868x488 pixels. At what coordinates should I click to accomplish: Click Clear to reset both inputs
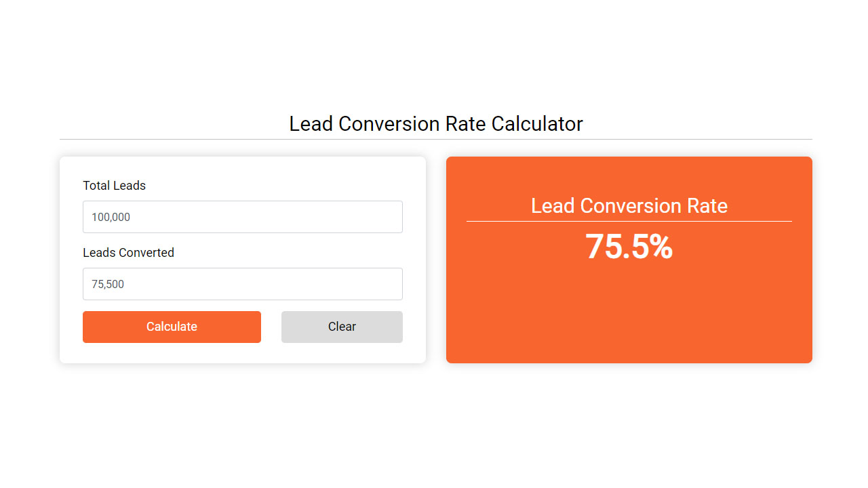tap(342, 327)
